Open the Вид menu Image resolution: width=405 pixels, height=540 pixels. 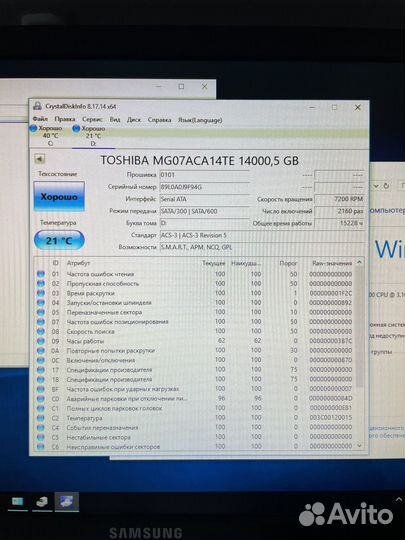[x=115, y=120]
